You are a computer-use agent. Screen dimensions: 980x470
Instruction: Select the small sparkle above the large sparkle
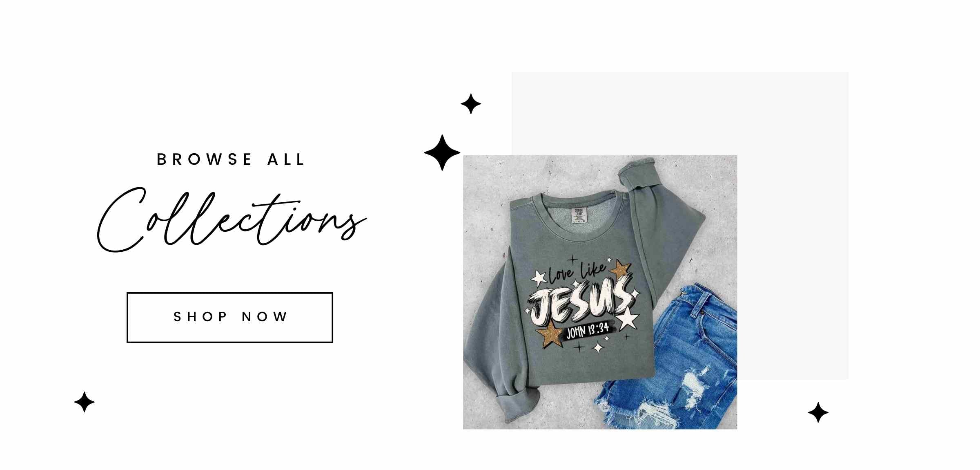(x=471, y=104)
